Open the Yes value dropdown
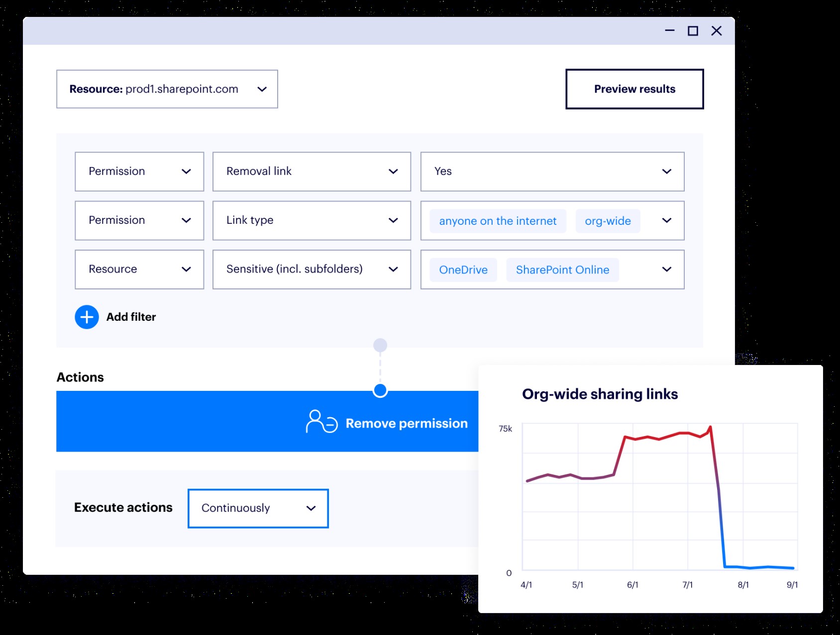This screenshot has width=840, height=635. pyautogui.click(x=552, y=172)
